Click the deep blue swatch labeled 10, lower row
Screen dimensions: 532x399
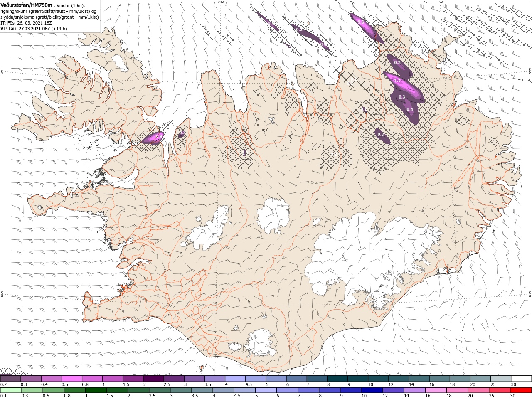pyautogui.click(x=372, y=390)
